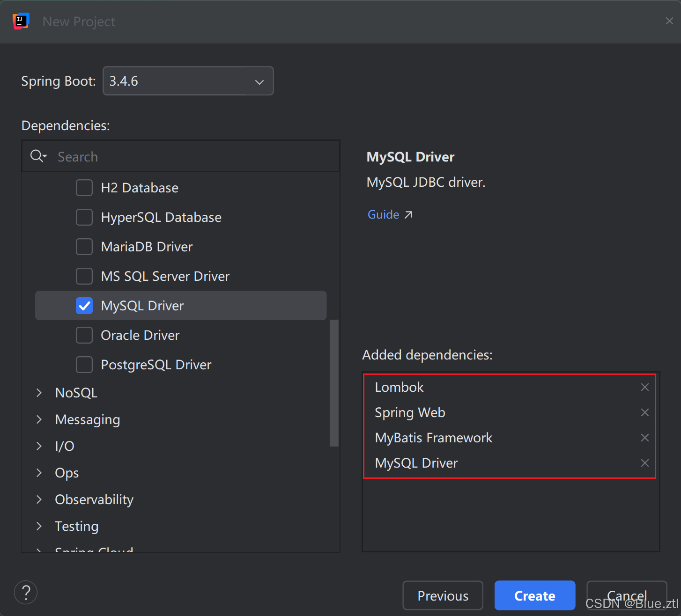Click the Testing category label
681x616 pixels.
77,526
